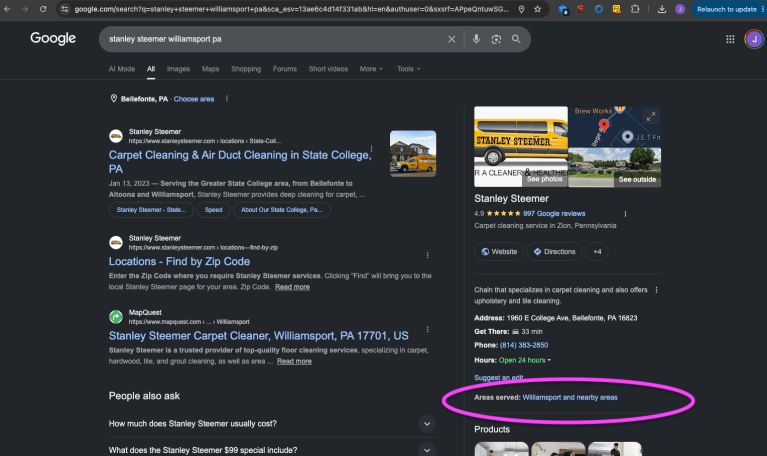Open Locations - Find by Zip Code result
767x456 pixels.
tap(179, 262)
